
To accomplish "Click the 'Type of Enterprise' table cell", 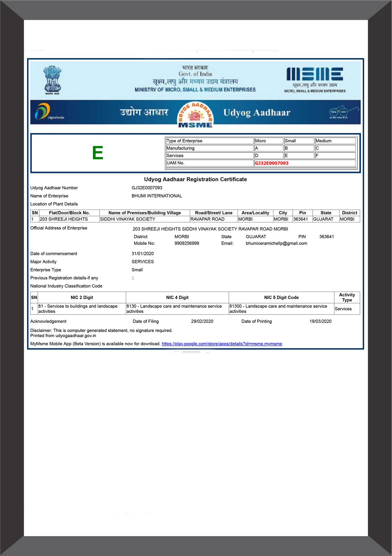I will coord(209,141).
